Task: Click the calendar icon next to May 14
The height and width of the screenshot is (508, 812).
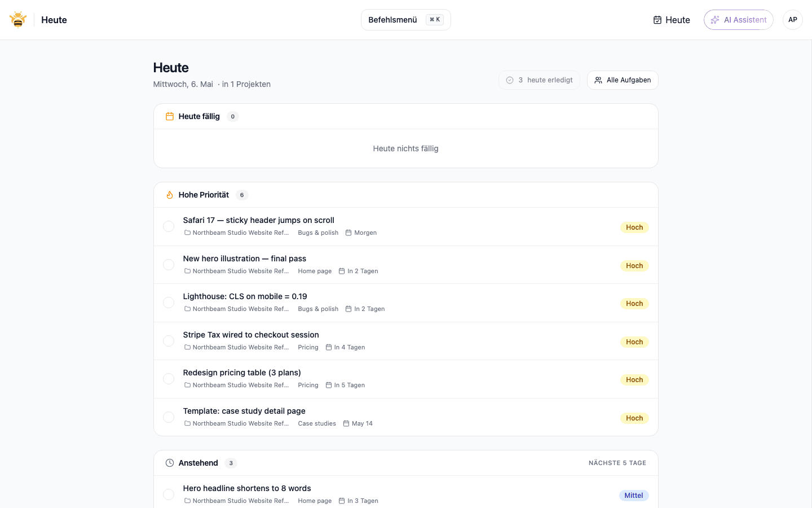Action: point(346,423)
